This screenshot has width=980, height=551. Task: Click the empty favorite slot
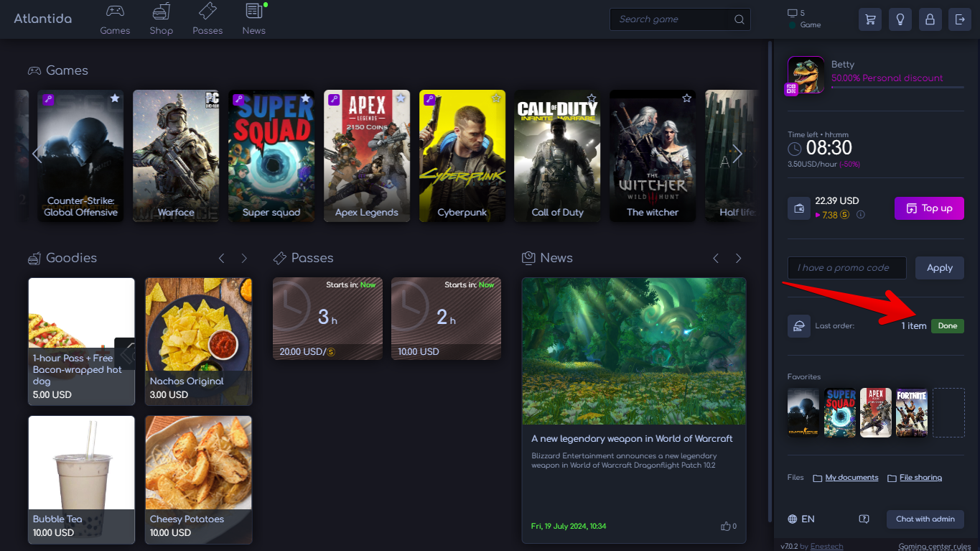coord(948,413)
